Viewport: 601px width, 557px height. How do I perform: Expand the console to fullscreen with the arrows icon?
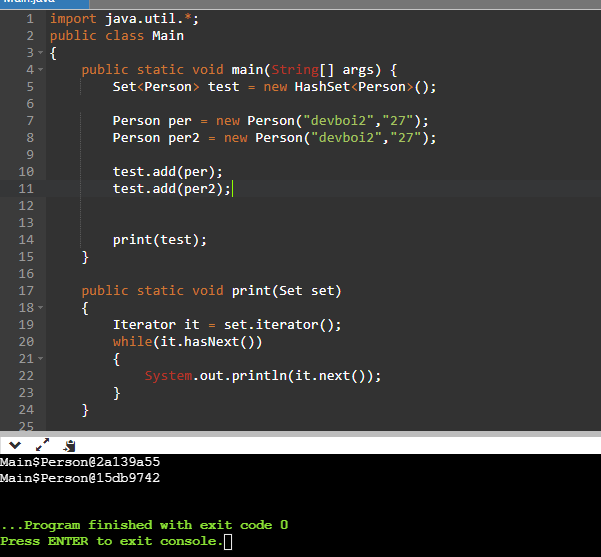pos(42,445)
